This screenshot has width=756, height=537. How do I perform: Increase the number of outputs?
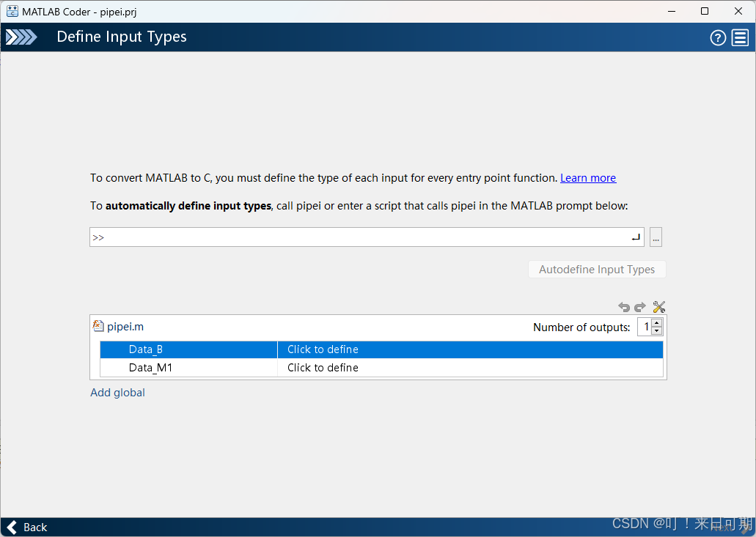coord(657,322)
